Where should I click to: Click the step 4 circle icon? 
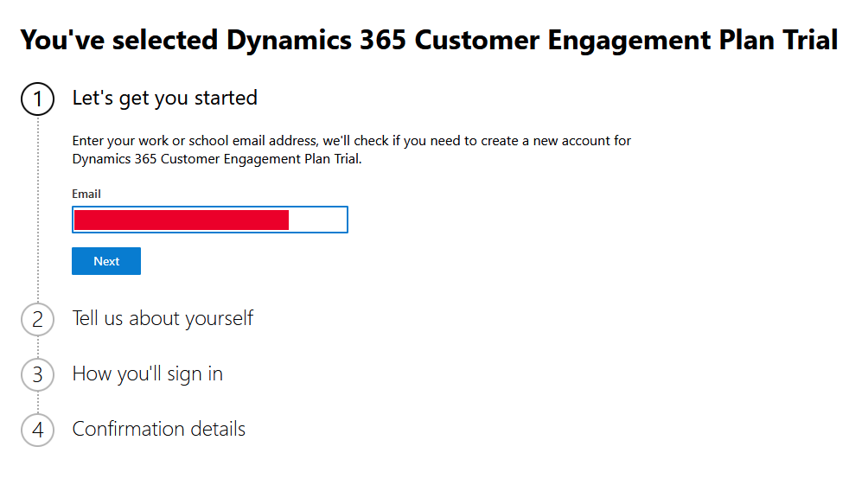(37, 430)
